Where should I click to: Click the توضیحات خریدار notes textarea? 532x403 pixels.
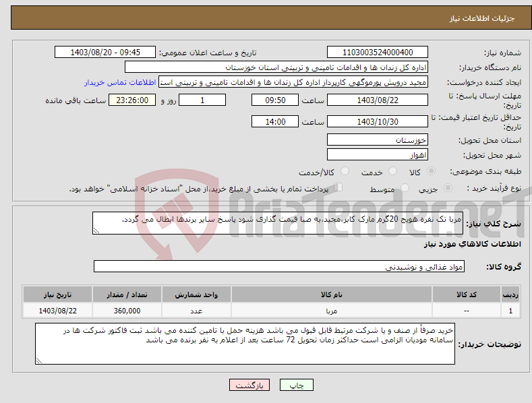click(x=245, y=344)
